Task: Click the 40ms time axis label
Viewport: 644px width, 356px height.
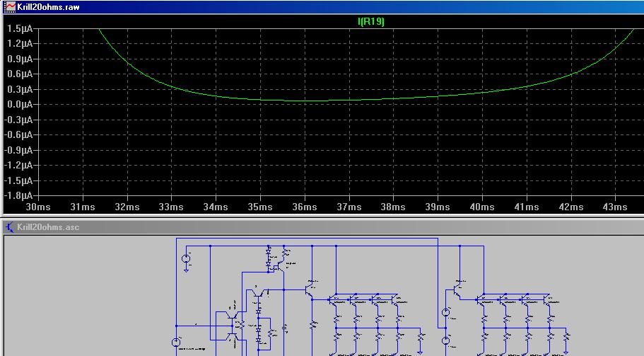Action: tap(482, 207)
